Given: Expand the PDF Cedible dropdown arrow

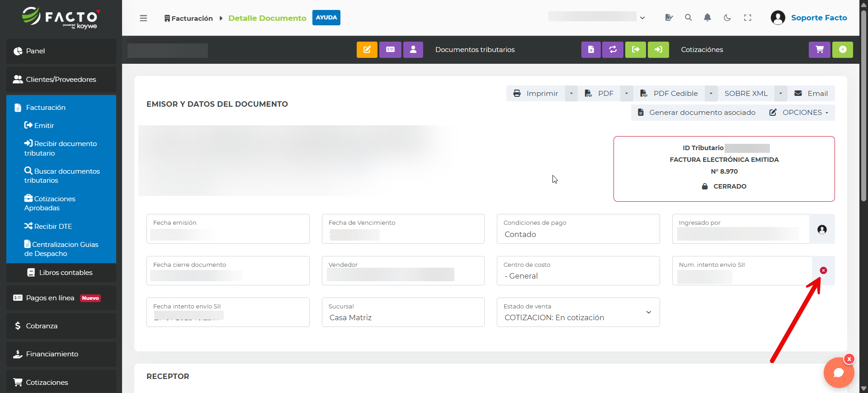Looking at the screenshot, I should click(711, 94).
